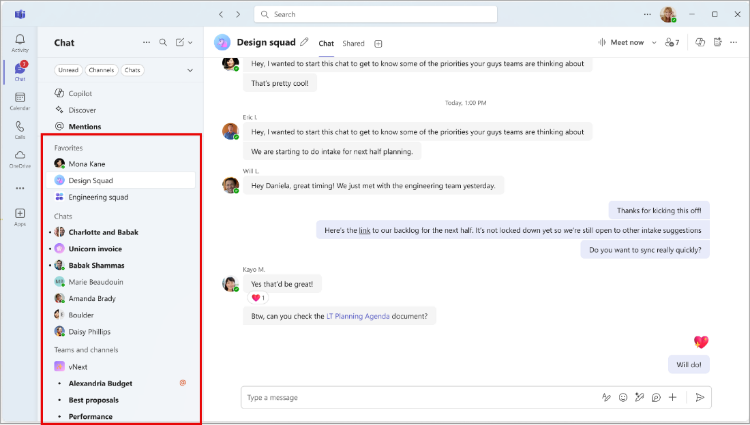Show more apps ellipsis in rail

point(20,188)
